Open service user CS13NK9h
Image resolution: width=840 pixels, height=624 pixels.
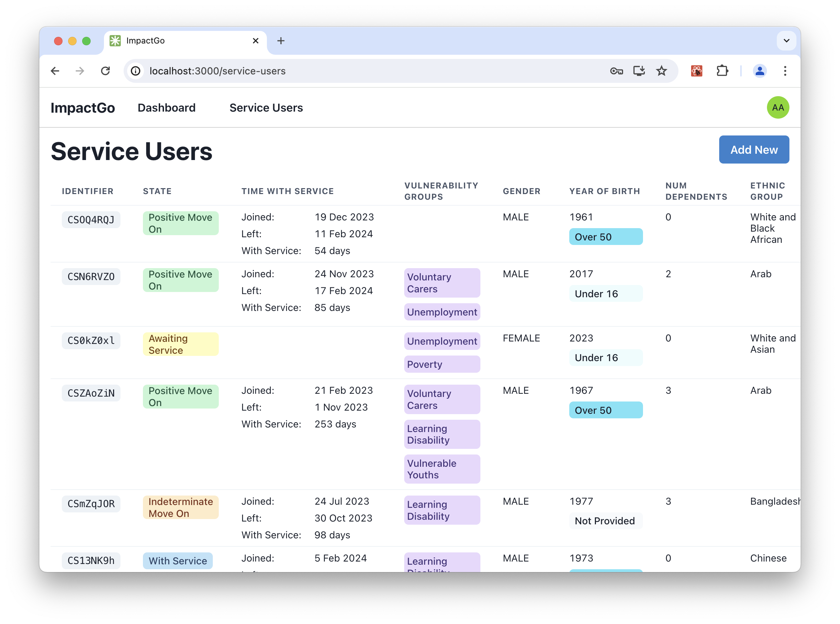click(x=91, y=561)
